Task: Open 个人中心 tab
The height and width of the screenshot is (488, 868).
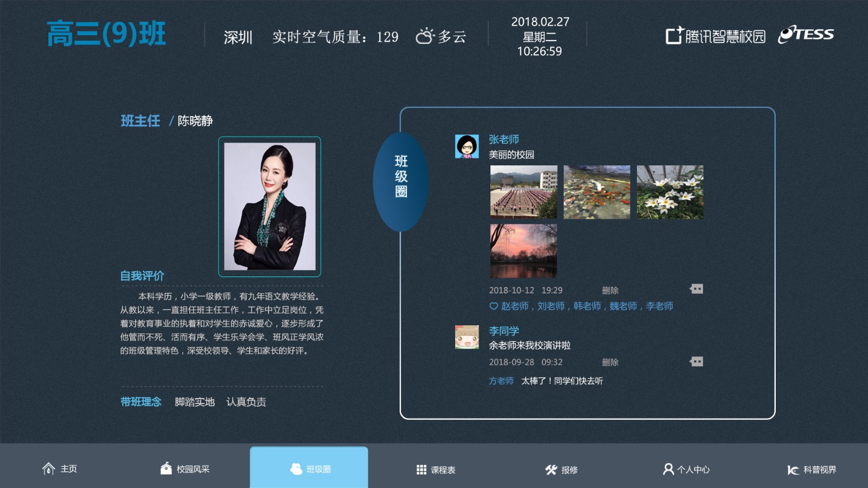Action: pyautogui.click(x=686, y=469)
